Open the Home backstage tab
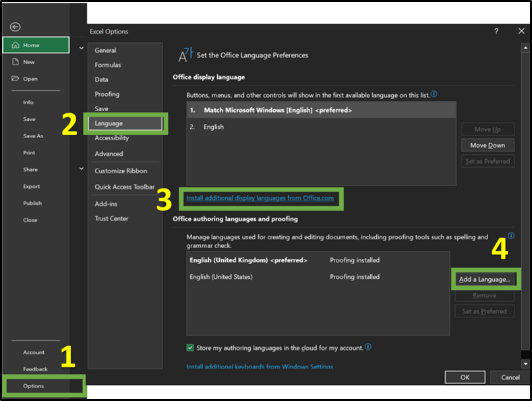The height and width of the screenshot is (401, 532). [36, 45]
